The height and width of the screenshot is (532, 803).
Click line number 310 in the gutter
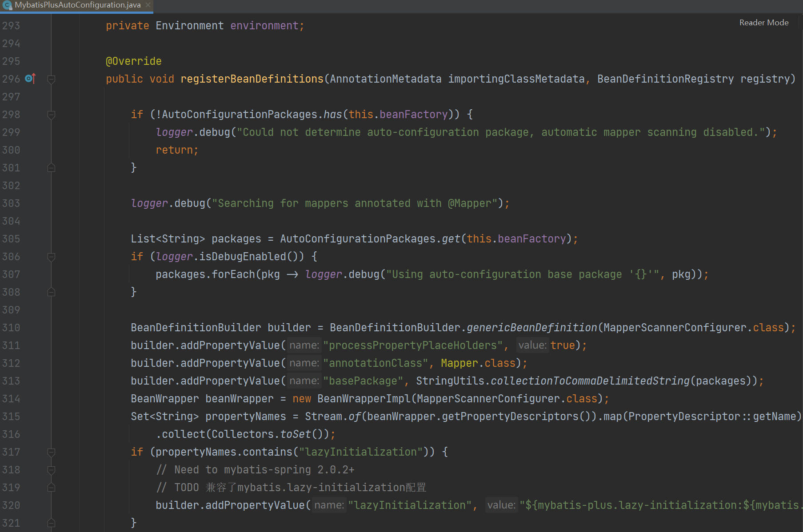[11, 328]
